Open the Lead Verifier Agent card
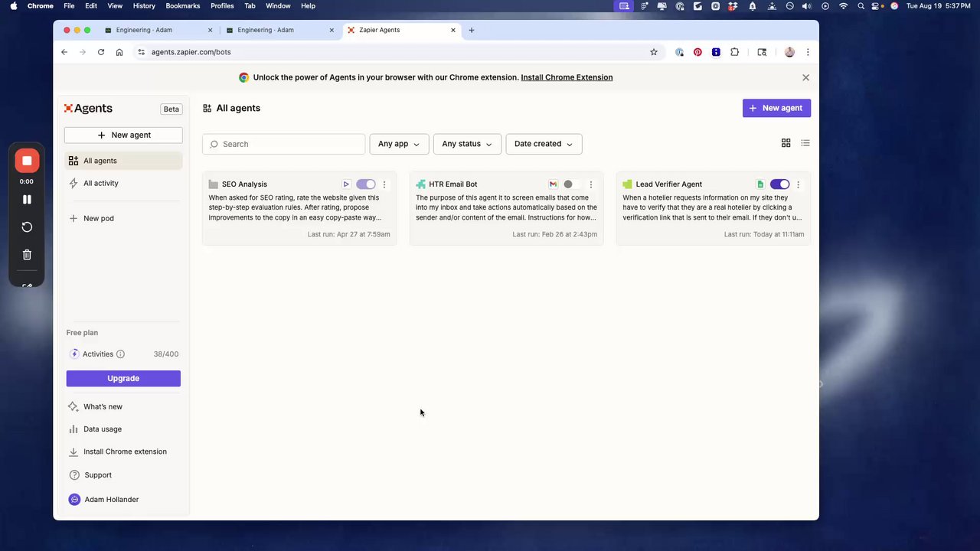 tap(714, 208)
